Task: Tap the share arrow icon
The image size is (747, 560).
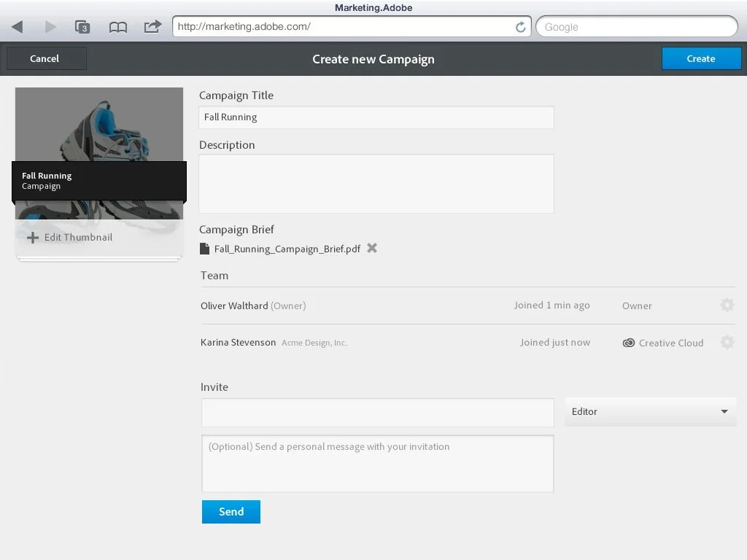Action: pyautogui.click(x=153, y=26)
